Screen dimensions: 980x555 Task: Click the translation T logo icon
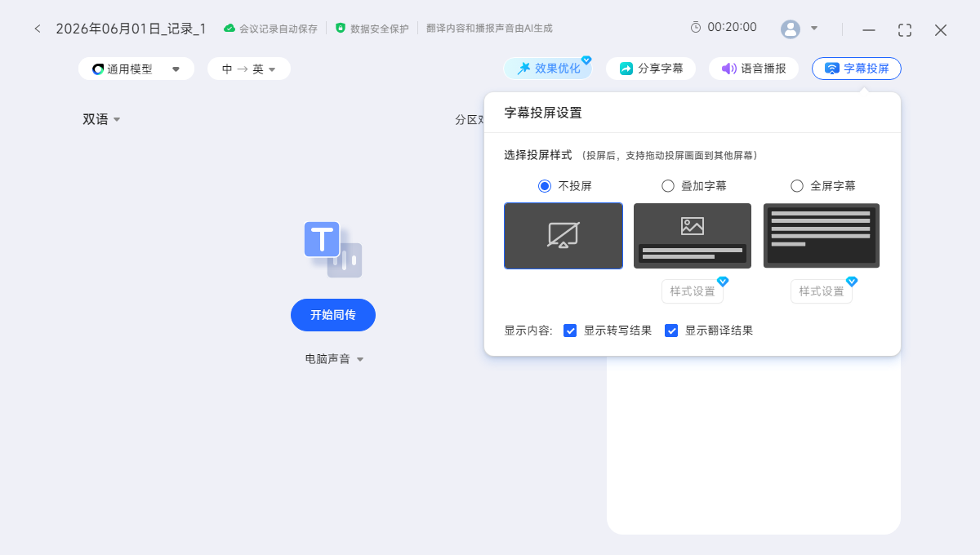333,249
